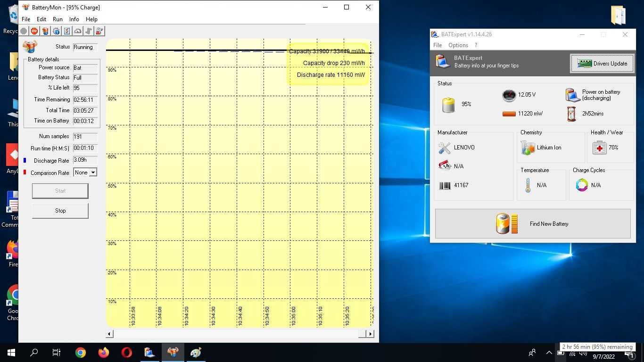
Task: Click the first-aid health icon beside 70%
Action: (x=599, y=148)
